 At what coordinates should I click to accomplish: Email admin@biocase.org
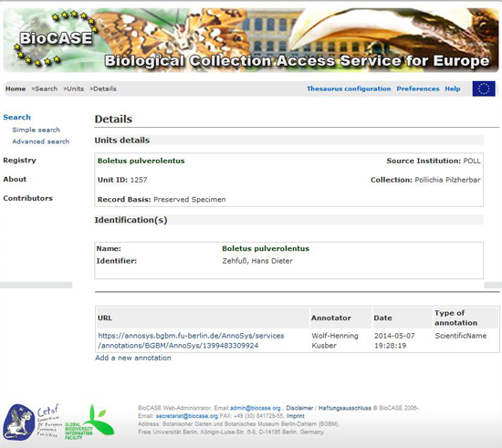(x=256, y=408)
